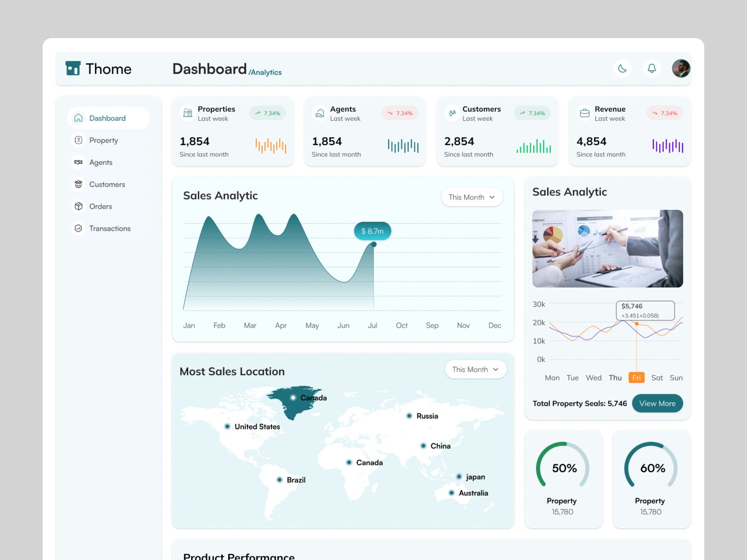The width and height of the screenshot is (747, 560).
Task: Click the Thome logo icon
Action: point(73,68)
